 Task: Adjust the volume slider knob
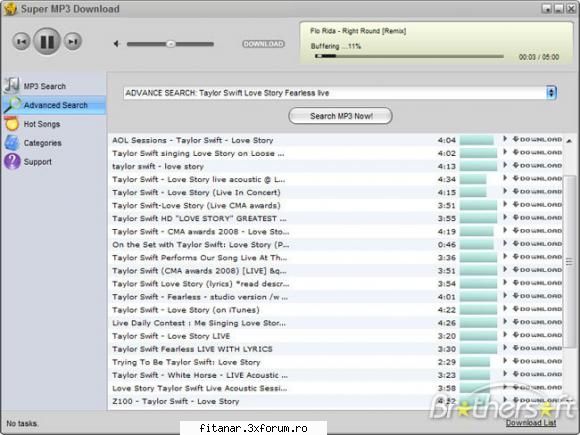coord(171,44)
